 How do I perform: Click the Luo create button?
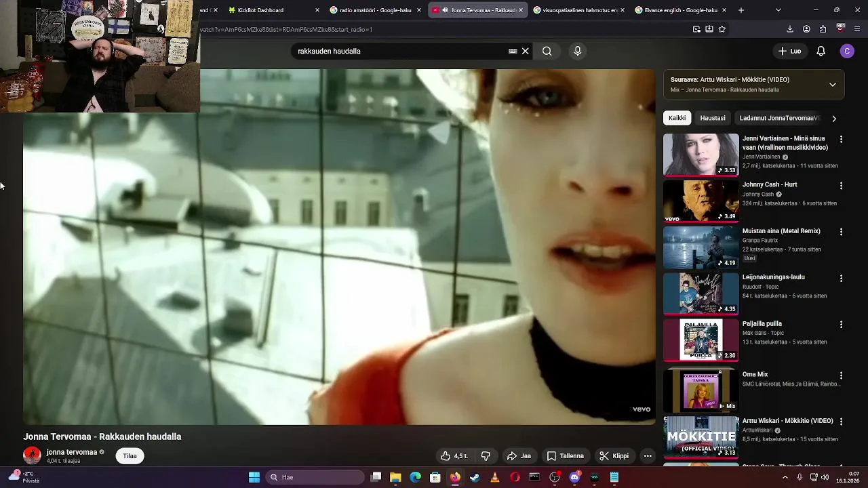(789, 51)
